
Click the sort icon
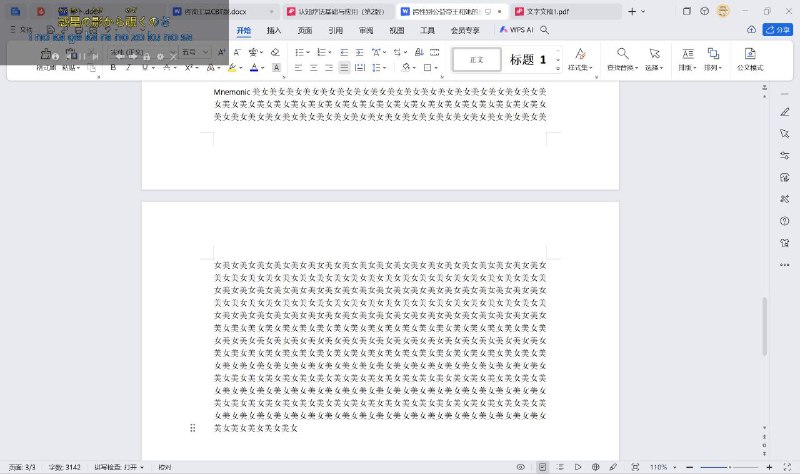pyautogui.click(x=419, y=52)
